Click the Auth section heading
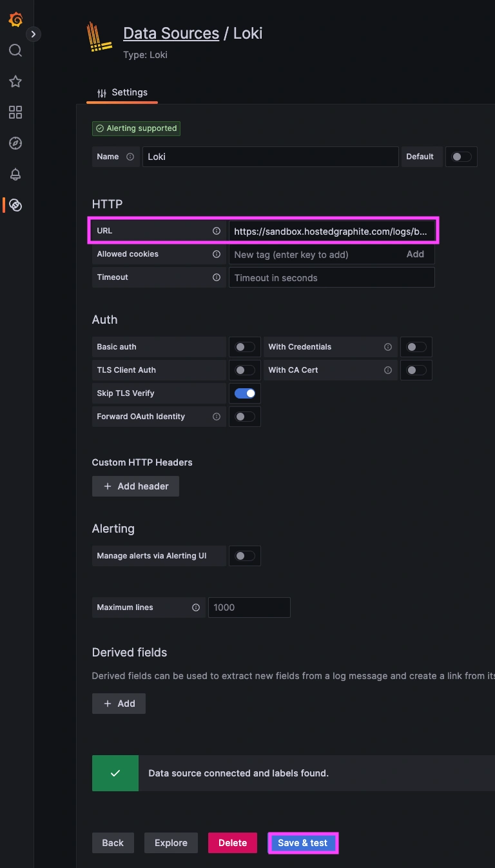This screenshot has width=495, height=868. click(104, 320)
